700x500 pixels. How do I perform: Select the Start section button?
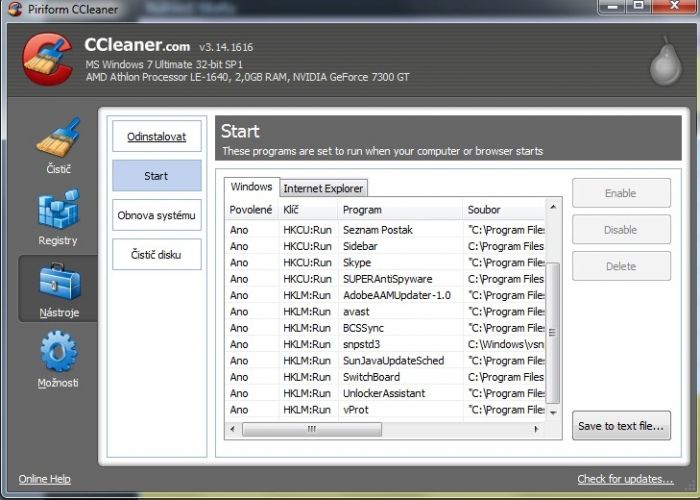[x=157, y=175]
